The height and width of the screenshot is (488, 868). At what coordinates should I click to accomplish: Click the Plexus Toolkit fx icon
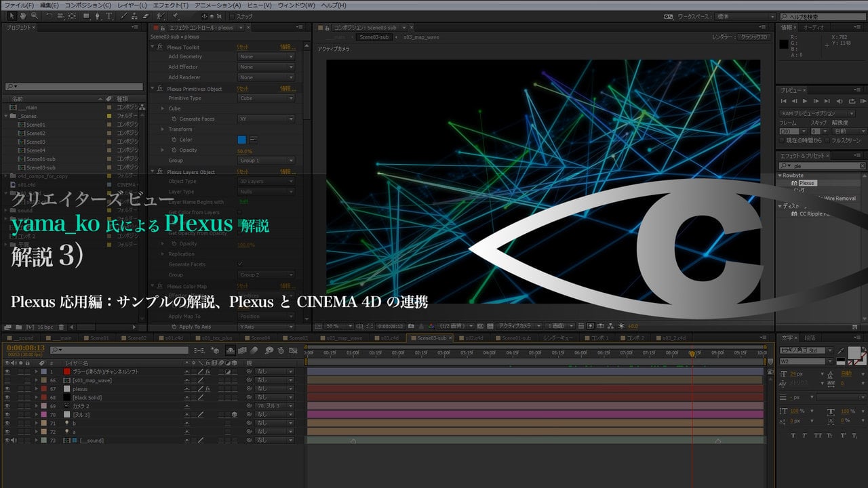coord(160,47)
